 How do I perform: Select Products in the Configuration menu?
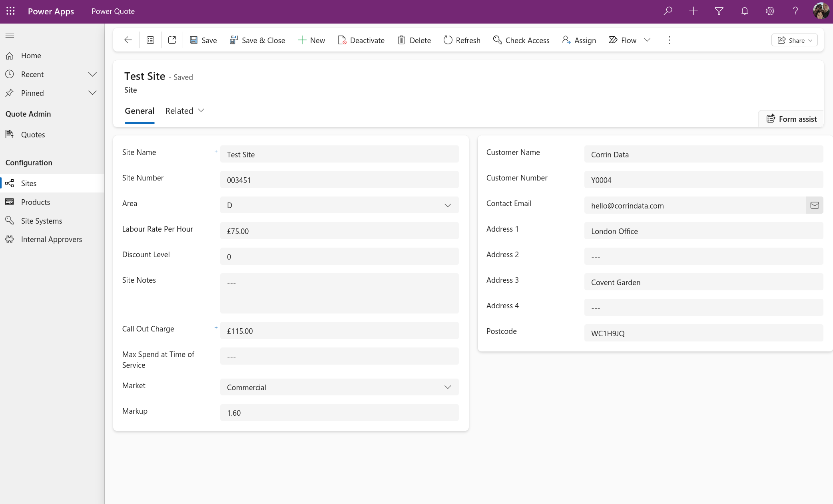[36, 202]
